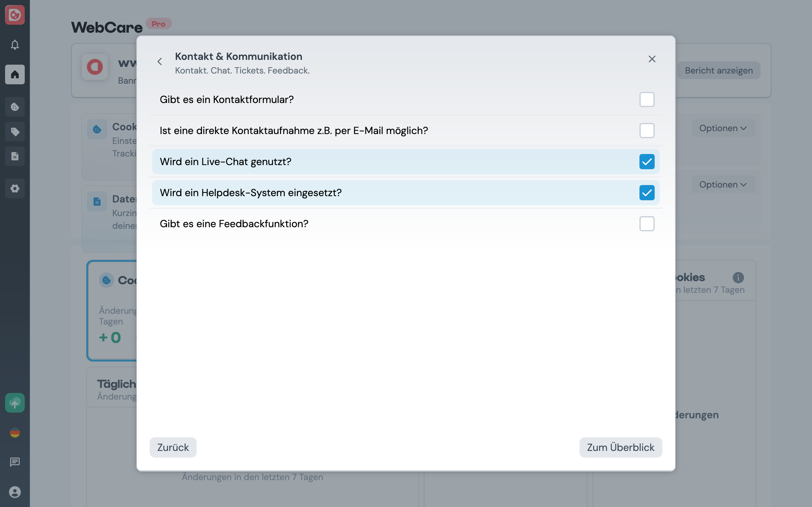Viewport: 812px width, 507px height.
Task: Click the green upload icon in the sidebar
Action: tap(15, 402)
